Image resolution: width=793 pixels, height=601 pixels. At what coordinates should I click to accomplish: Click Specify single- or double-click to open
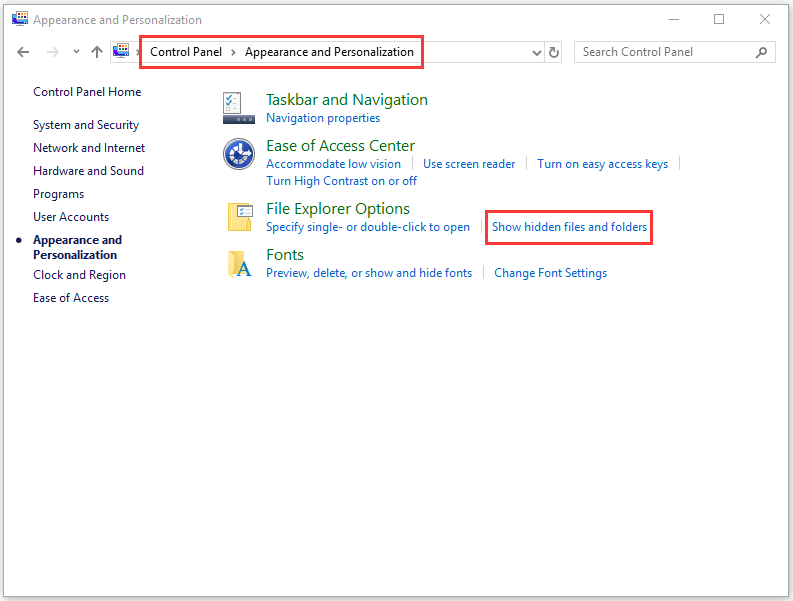368,227
